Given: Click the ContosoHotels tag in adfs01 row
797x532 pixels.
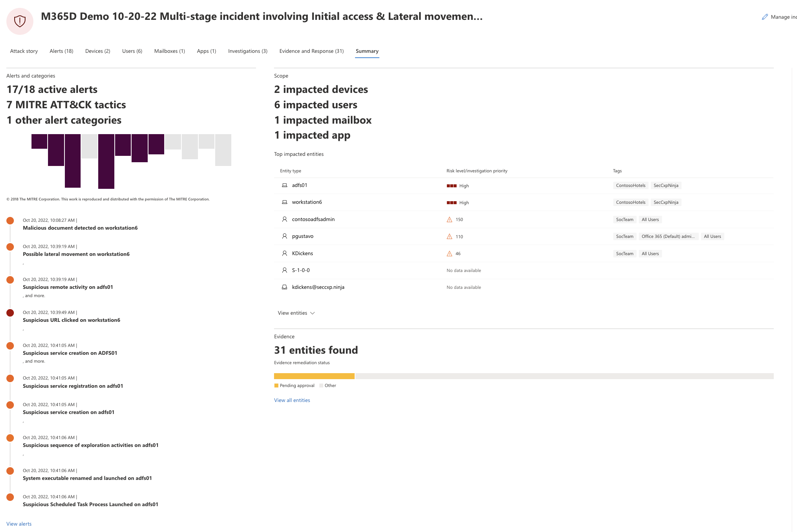Looking at the screenshot, I should point(631,185).
